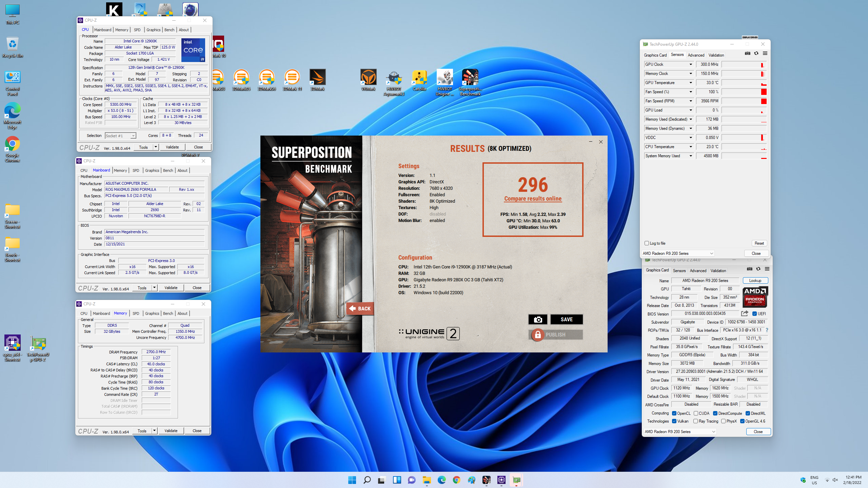Open the VRMark desktop shortcut

tap(368, 80)
